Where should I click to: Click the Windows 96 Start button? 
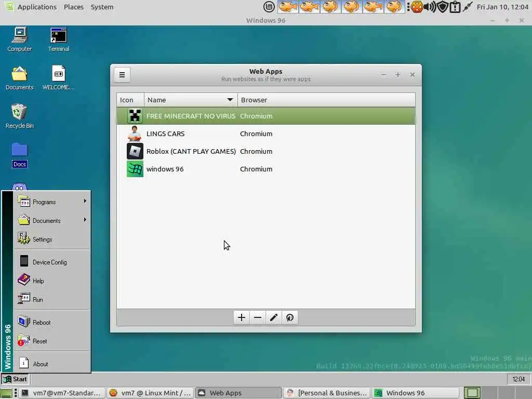click(15, 379)
